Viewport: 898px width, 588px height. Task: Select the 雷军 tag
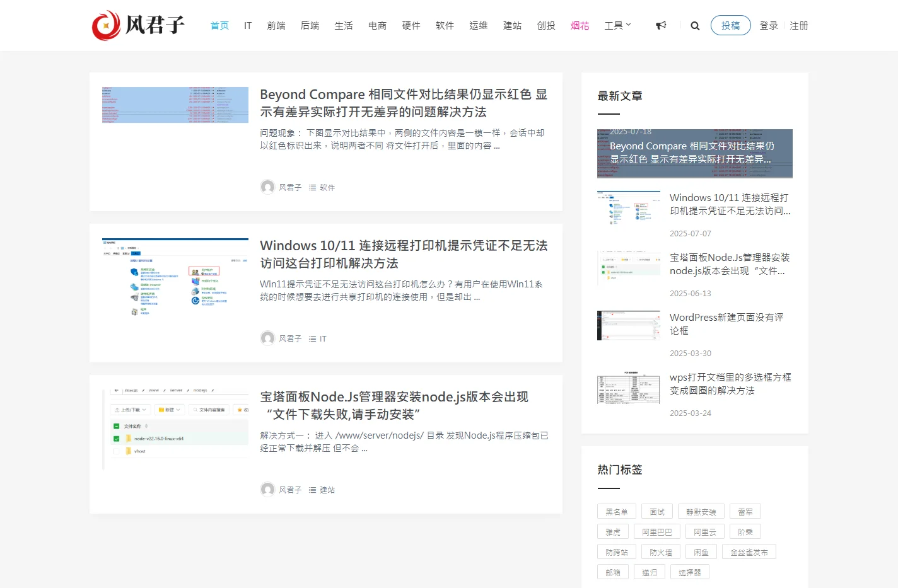tap(745, 511)
